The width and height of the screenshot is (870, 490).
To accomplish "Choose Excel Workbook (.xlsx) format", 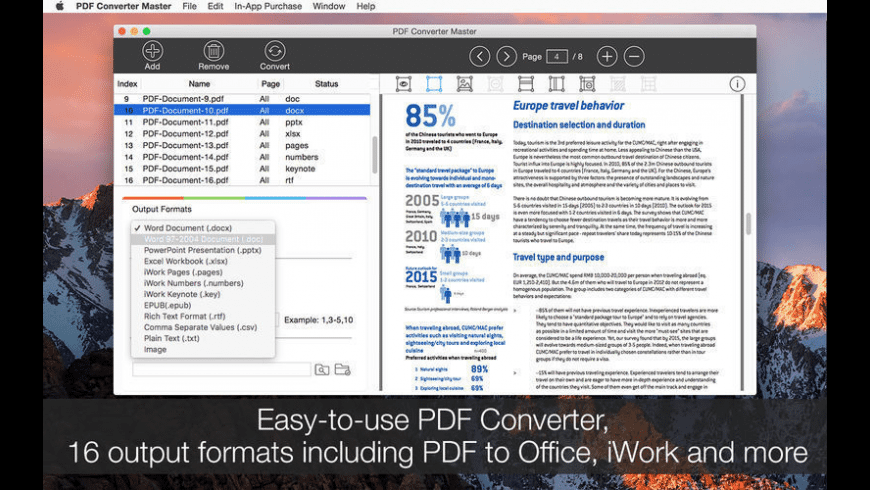I will (203, 261).
